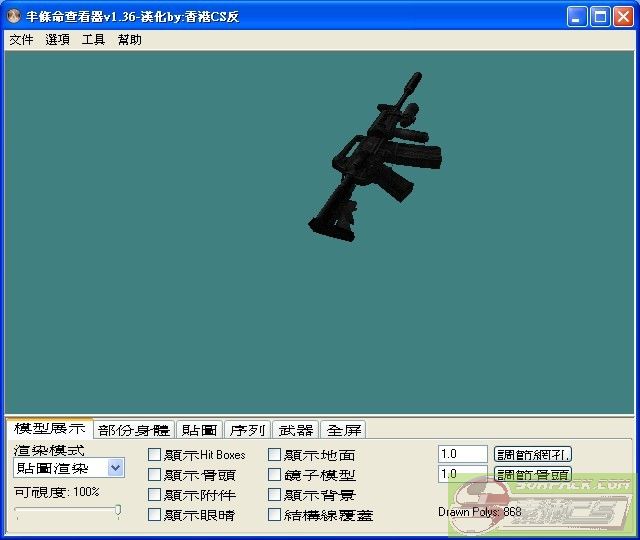This screenshot has width=640, height=540.
Task: Maximize the model viewer window
Action: click(x=600, y=17)
